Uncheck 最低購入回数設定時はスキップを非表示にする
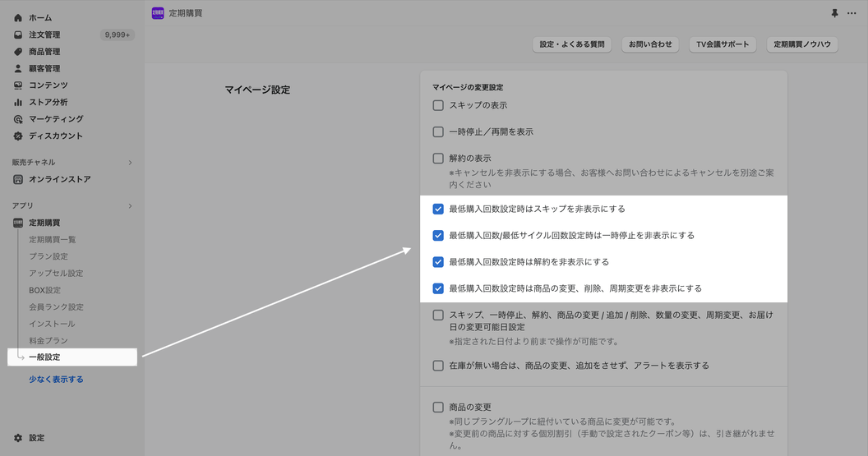The height and width of the screenshot is (456, 868). (x=438, y=209)
